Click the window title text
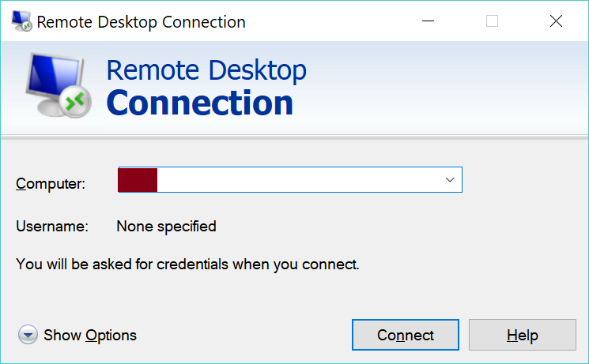 pos(141,21)
